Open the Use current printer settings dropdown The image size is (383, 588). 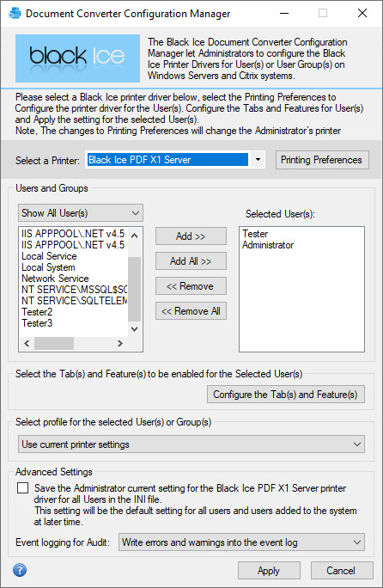(191, 444)
